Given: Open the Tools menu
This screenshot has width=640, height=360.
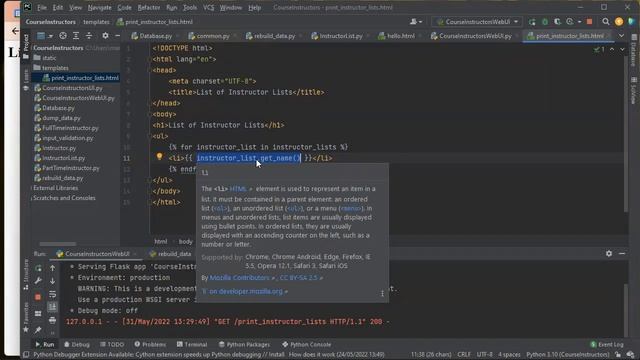Looking at the screenshot, I should pos(190,7).
